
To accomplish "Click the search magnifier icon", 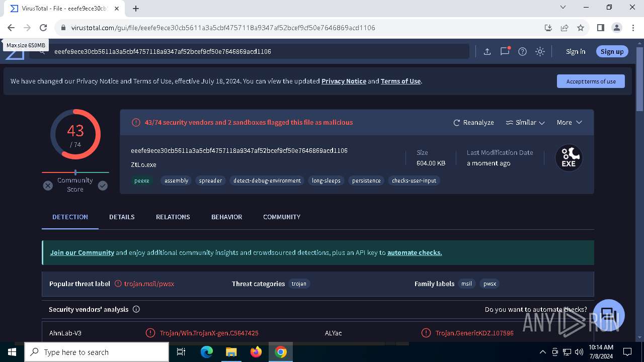I will tap(42, 51).
